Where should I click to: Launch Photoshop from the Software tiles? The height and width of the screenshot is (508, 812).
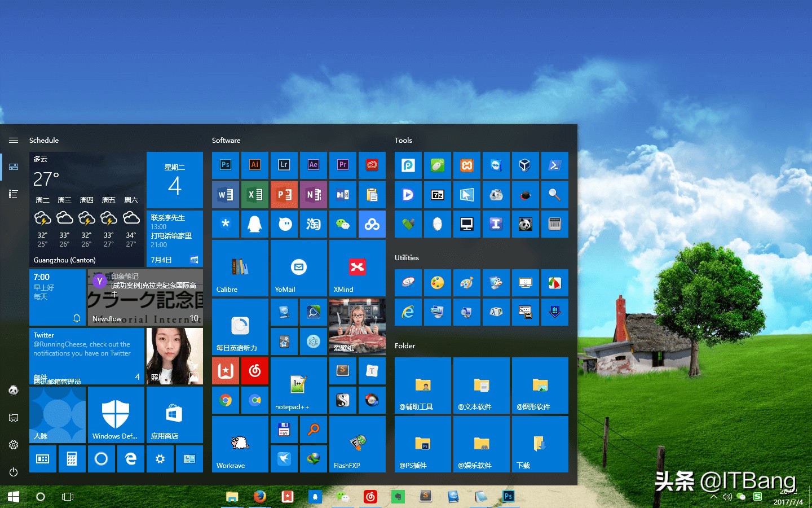225,165
